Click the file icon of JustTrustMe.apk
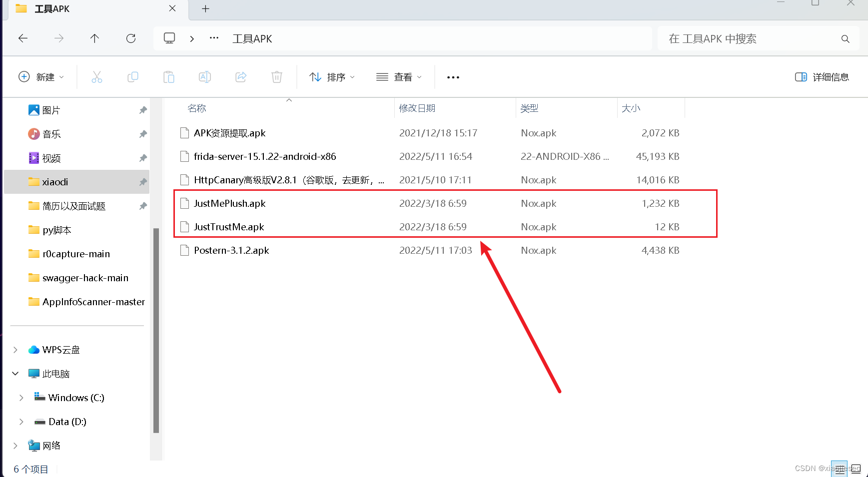 pos(185,227)
